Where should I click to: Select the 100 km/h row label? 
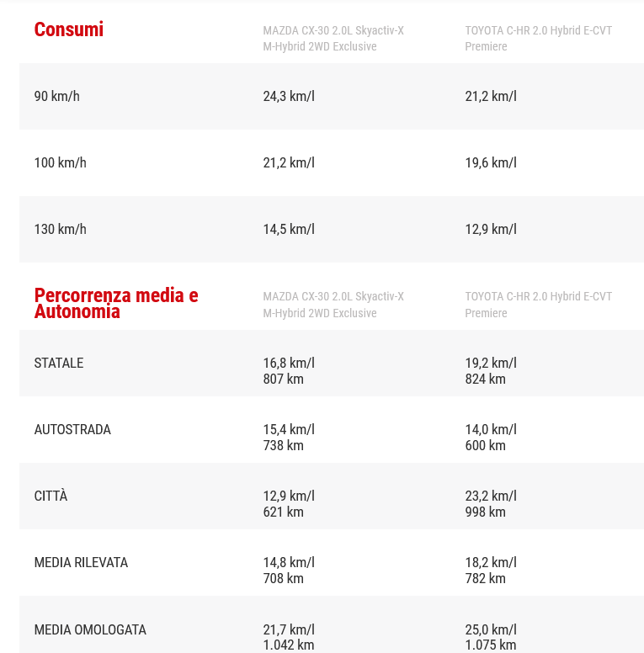tap(61, 162)
